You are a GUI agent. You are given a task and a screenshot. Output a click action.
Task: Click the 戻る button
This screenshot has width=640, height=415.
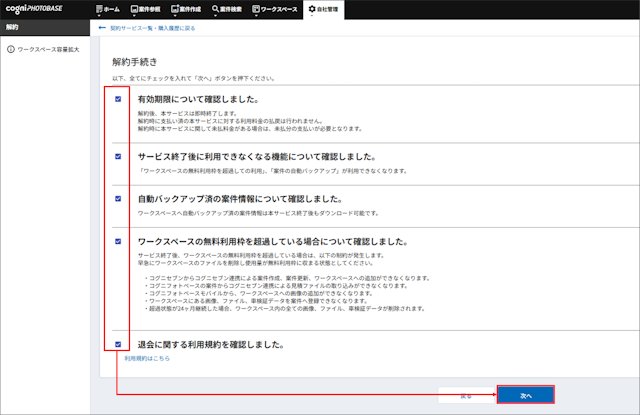click(466, 395)
